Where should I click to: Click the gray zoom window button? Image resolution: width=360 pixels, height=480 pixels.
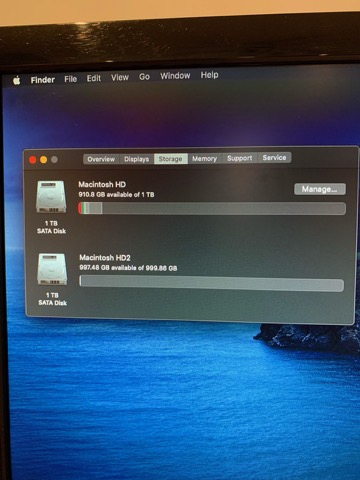click(x=54, y=160)
